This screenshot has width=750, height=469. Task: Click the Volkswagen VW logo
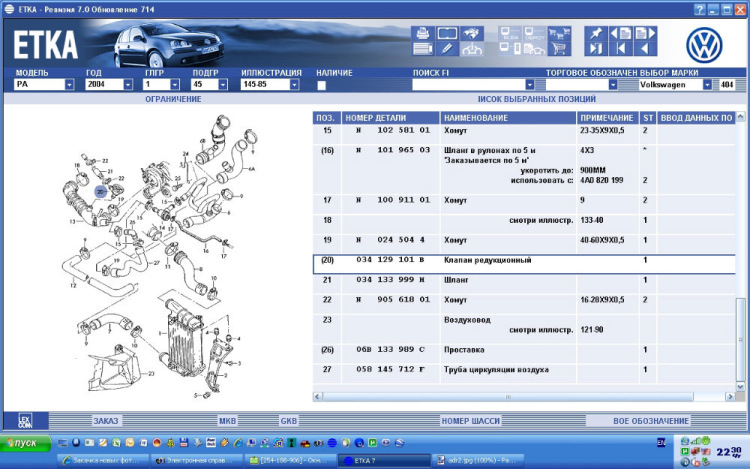point(704,45)
